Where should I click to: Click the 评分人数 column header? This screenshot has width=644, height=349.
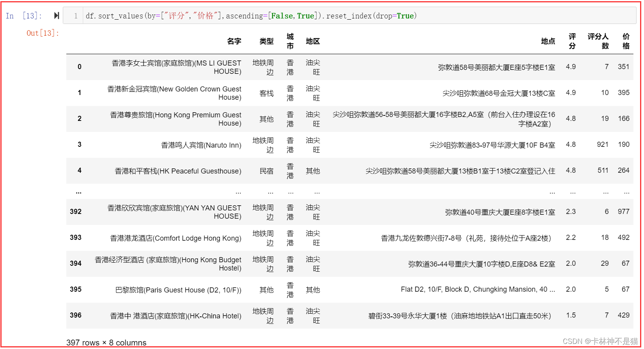coord(598,41)
